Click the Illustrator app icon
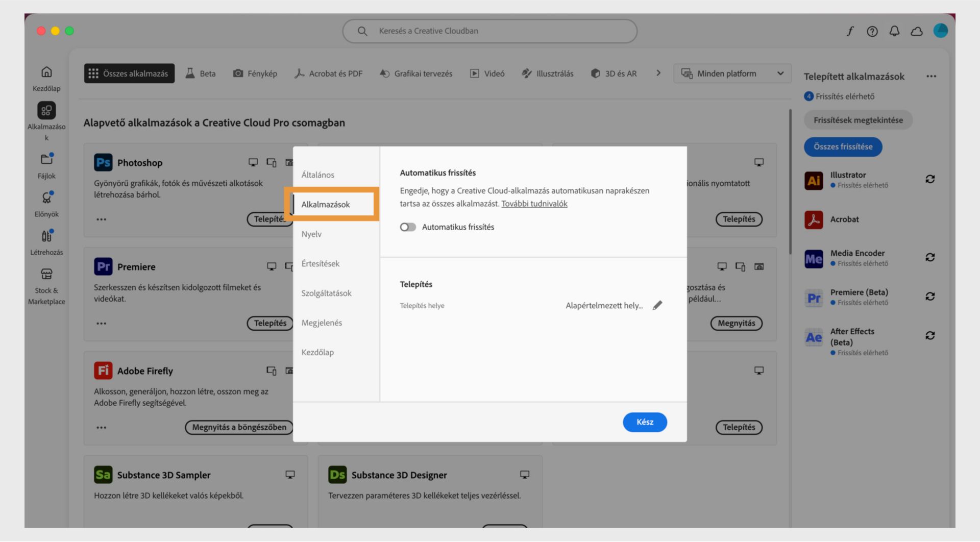Screen dimensions: 980x542 point(814,180)
